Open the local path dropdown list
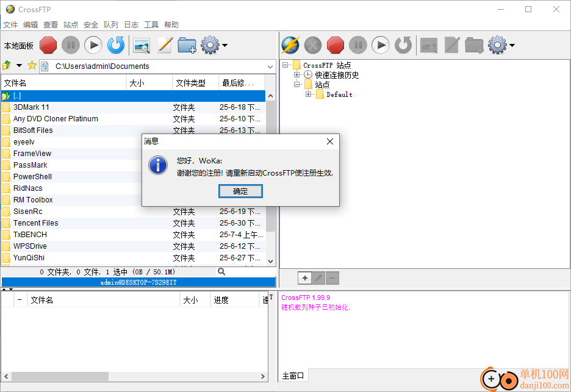 coord(270,66)
